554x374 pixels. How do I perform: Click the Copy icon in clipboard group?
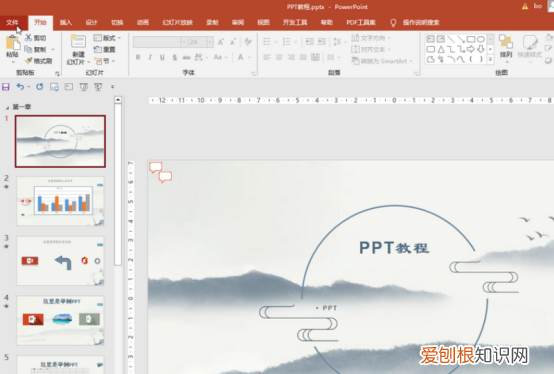[x=28, y=49]
